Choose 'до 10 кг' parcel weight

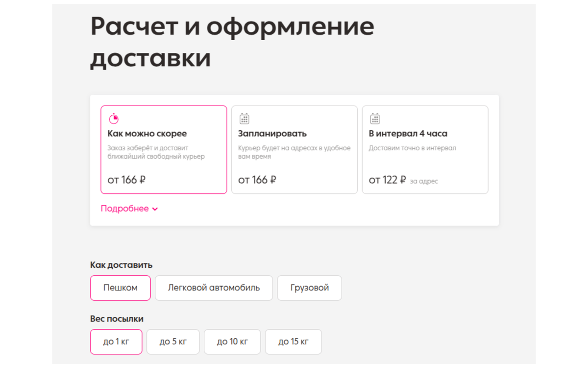(x=232, y=342)
